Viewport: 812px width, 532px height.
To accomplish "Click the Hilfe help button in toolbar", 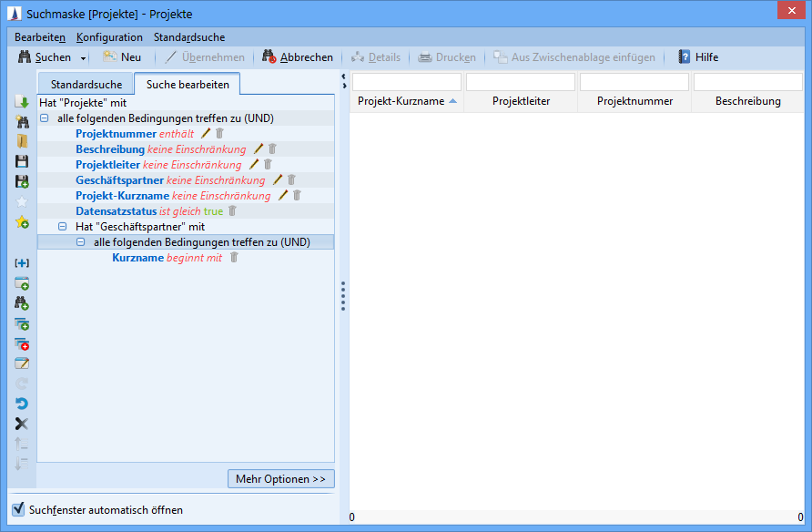I will [x=697, y=57].
